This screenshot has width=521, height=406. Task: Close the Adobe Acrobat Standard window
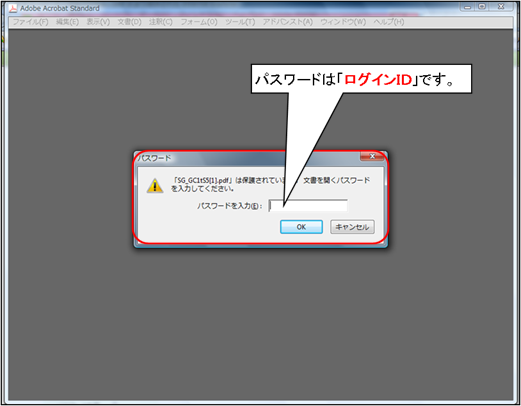click(x=501, y=7)
